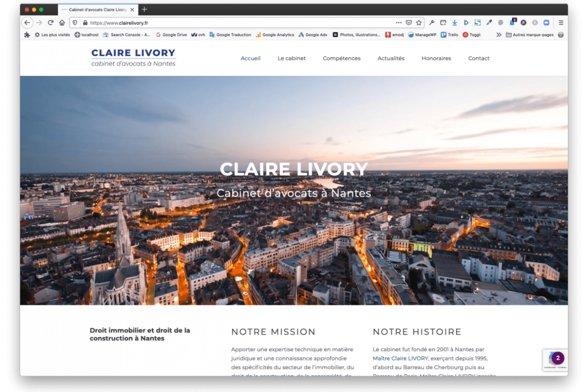Viewport: 588px width, 392px height.
Task: Click the dark "P" extension icon
Action: 524,22
